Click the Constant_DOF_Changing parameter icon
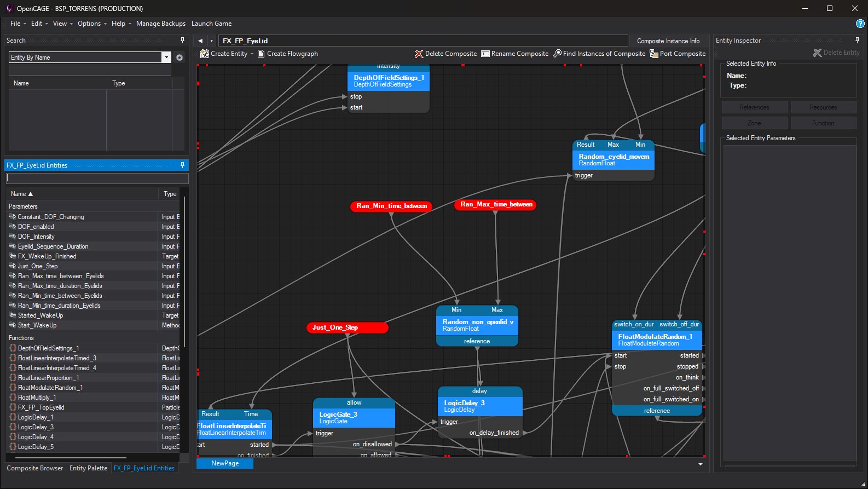The height and width of the screenshot is (489, 868). (x=13, y=217)
